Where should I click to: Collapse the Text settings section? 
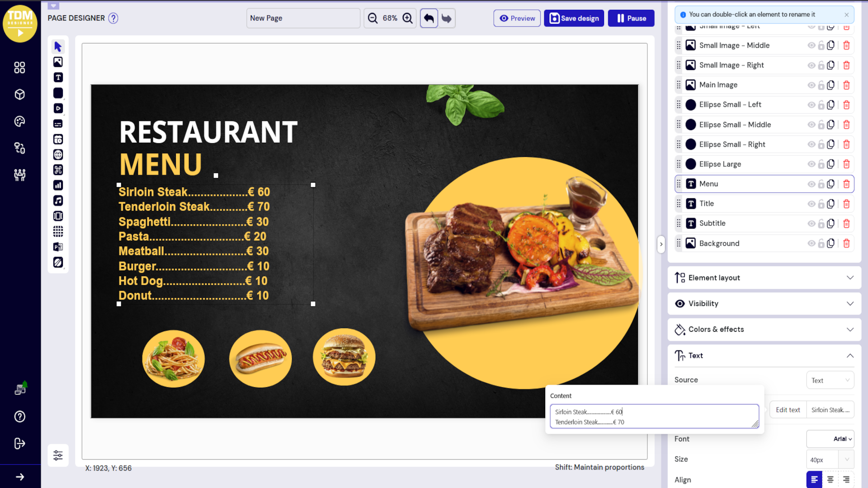(x=849, y=356)
